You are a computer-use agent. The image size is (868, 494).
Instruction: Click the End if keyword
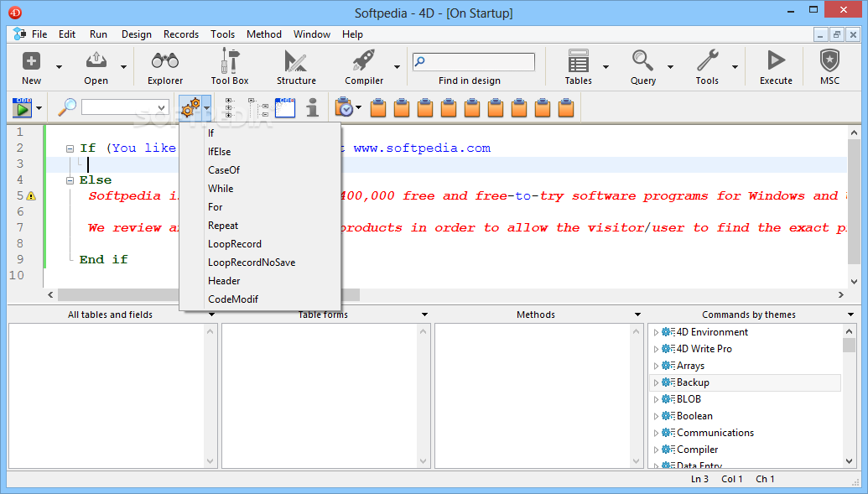click(103, 260)
